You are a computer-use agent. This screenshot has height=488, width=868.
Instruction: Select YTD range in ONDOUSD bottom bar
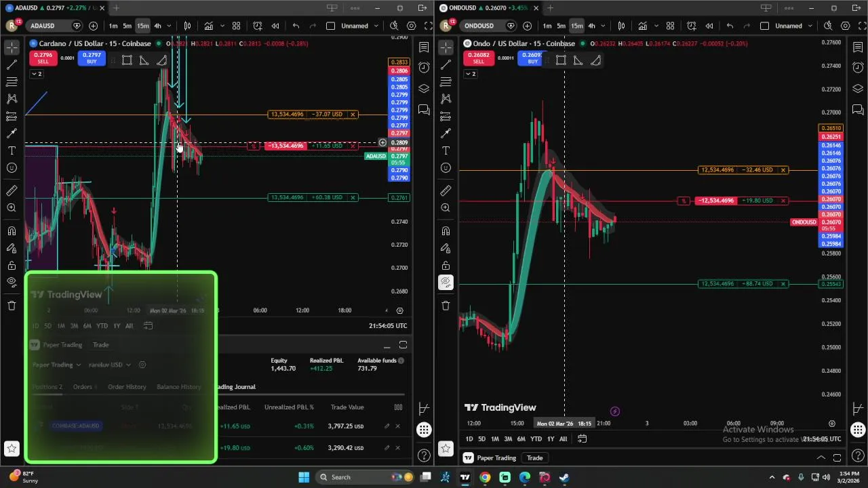tap(536, 439)
